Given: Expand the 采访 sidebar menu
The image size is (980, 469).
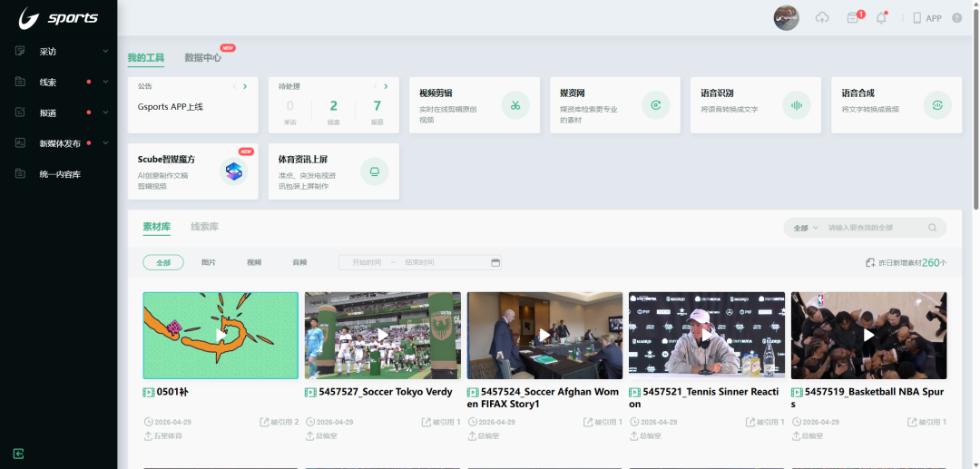Looking at the screenshot, I should point(59,52).
